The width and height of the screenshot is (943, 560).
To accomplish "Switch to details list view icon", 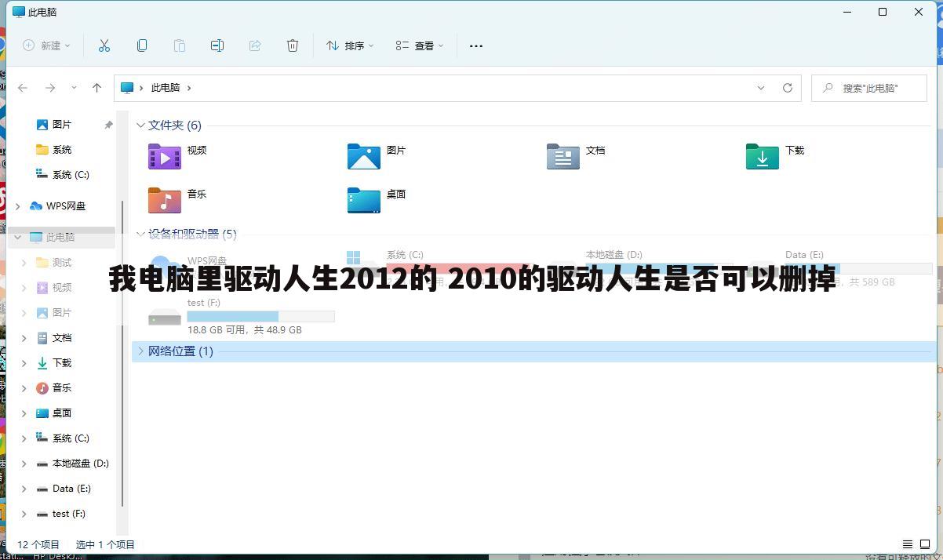I will [x=908, y=544].
